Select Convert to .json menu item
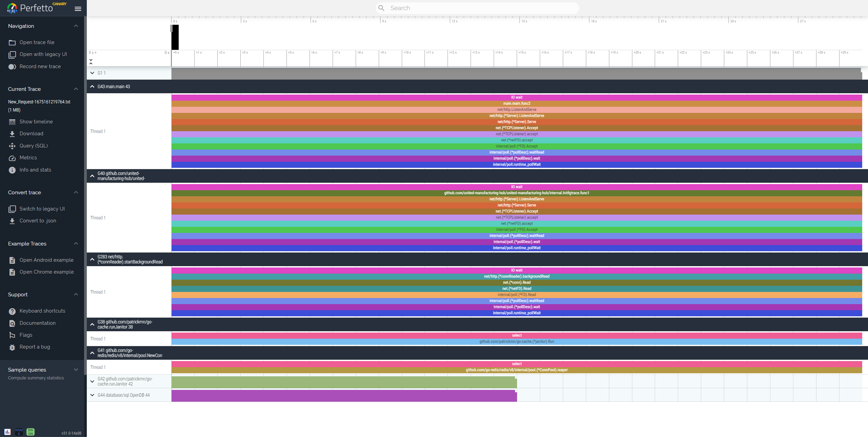Image resolution: width=868 pixels, height=437 pixels. 38,221
